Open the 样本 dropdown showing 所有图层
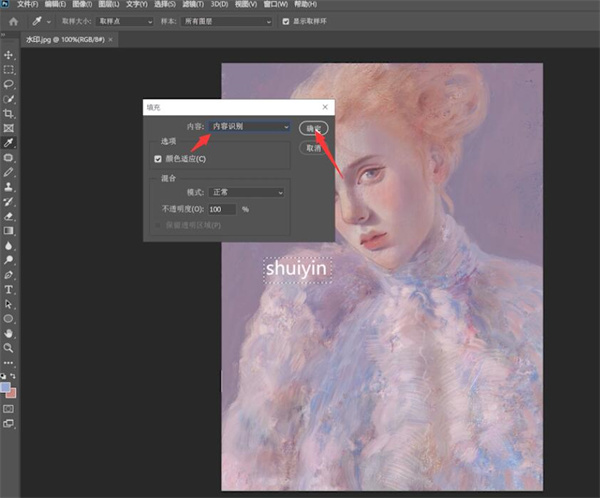The image size is (600, 498). point(227,21)
